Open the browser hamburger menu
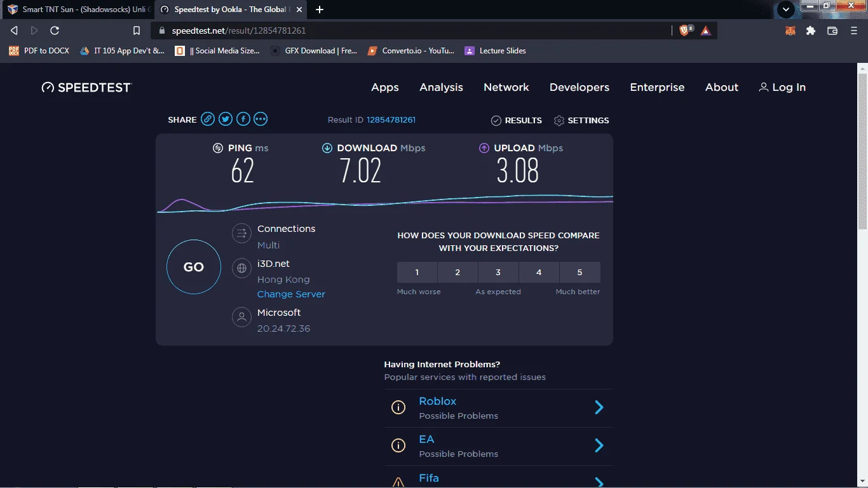The width and height of the screenshot is (868, 488). point(854,30)
